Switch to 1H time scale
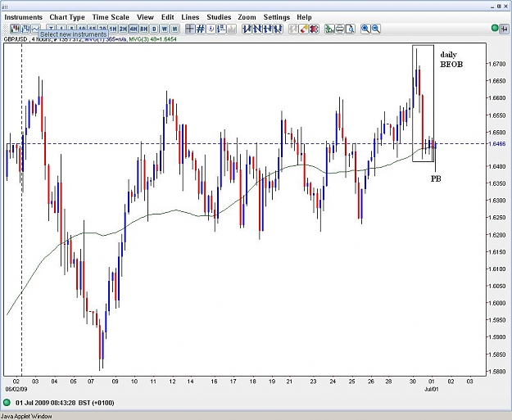 113,29
